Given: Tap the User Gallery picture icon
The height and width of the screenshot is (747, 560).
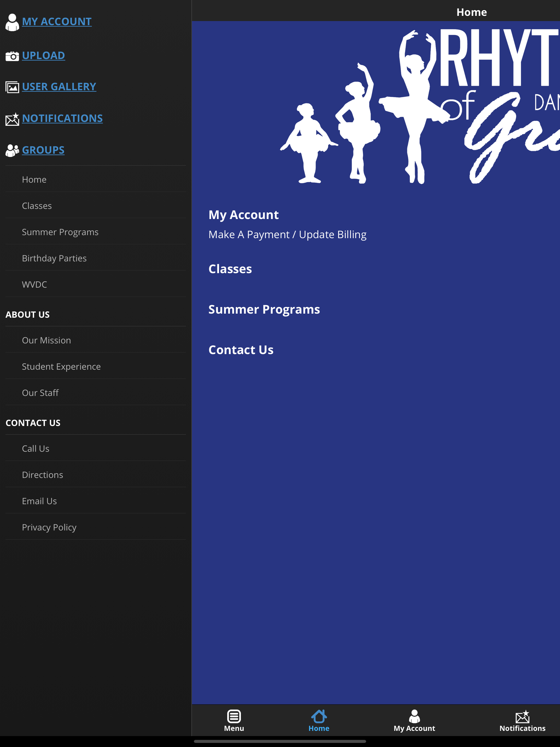Looking at the screenshot, I should pyautogui.click(x=12, y=87).
